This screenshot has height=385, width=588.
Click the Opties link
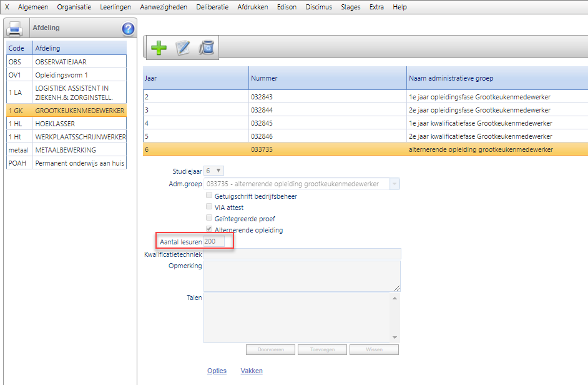coord(217,371)
